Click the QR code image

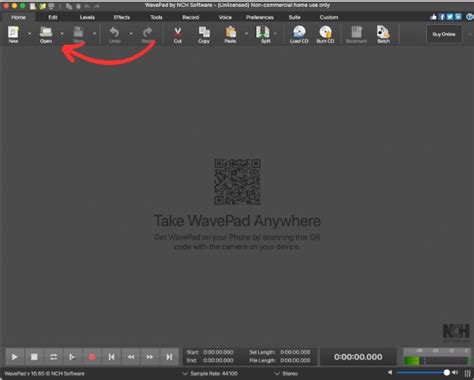(237, 182)
